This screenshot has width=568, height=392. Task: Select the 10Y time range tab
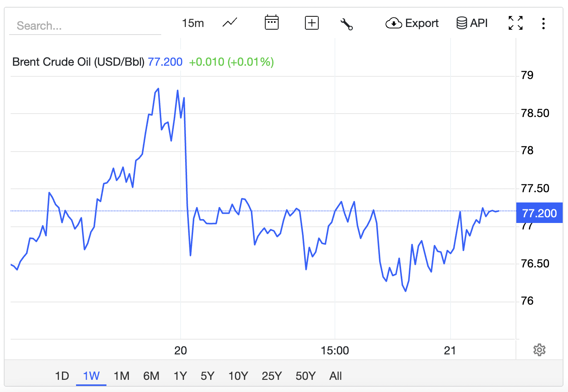238,376
